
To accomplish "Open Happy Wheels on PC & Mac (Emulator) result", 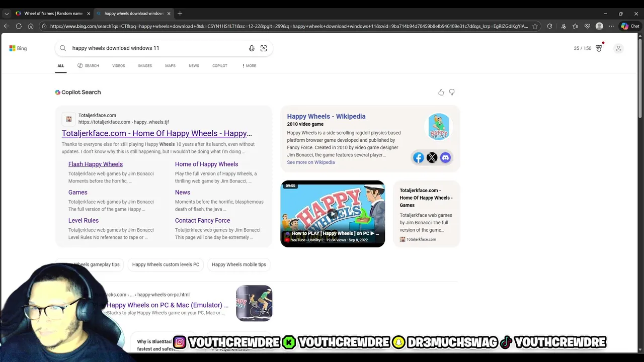I will click(168, 305).
